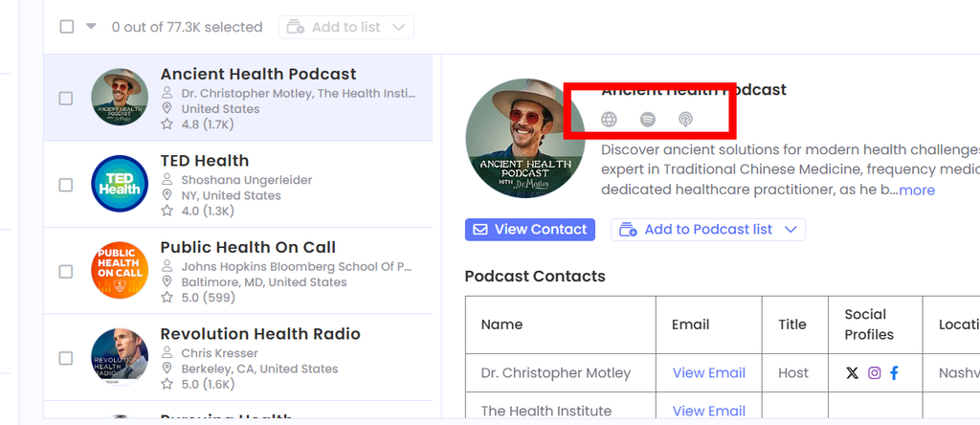The height and width of the screenshot is (425, 980).
Task: View email for The Health Institute
Action: 709,411
